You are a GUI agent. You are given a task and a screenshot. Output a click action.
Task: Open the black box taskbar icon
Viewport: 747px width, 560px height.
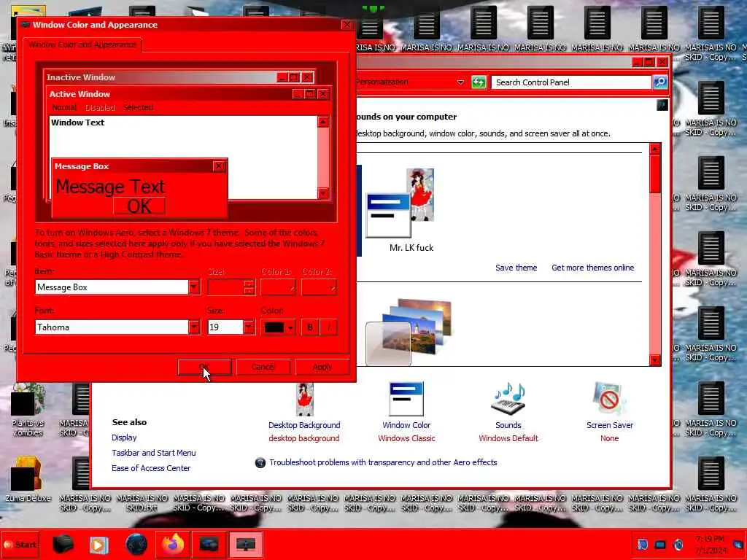point(63,544)
